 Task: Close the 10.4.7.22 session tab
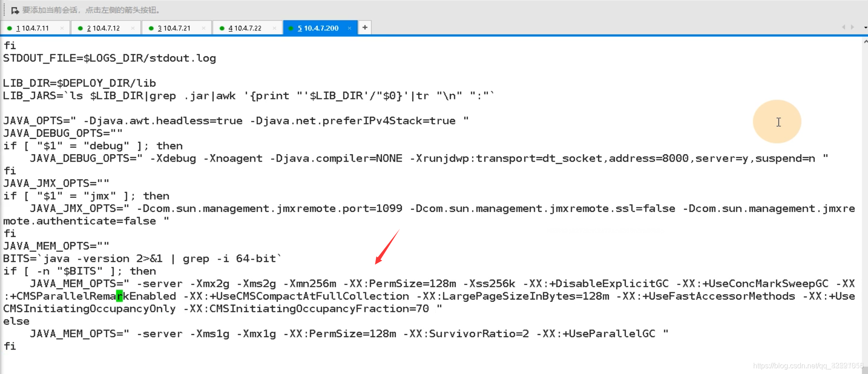tap(274, 28)
